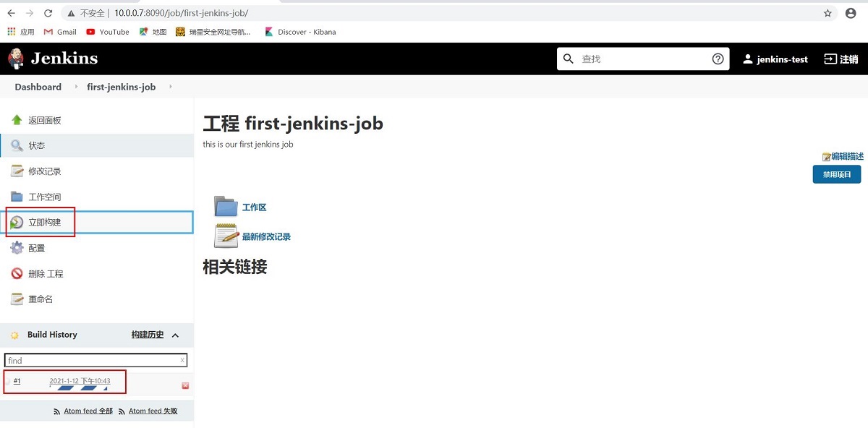Open the 工作区 link
This screenshot has width=868, height=428.
[254, 207]
